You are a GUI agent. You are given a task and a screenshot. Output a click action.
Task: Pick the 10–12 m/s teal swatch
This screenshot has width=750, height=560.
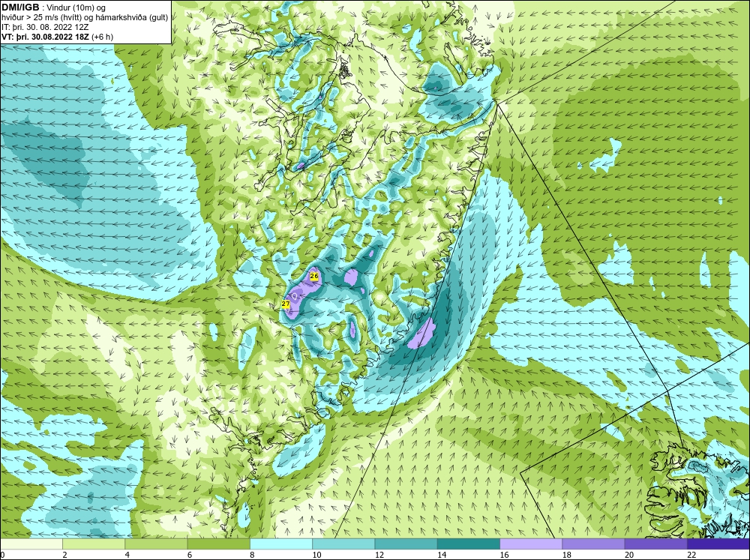pos(343,544)
